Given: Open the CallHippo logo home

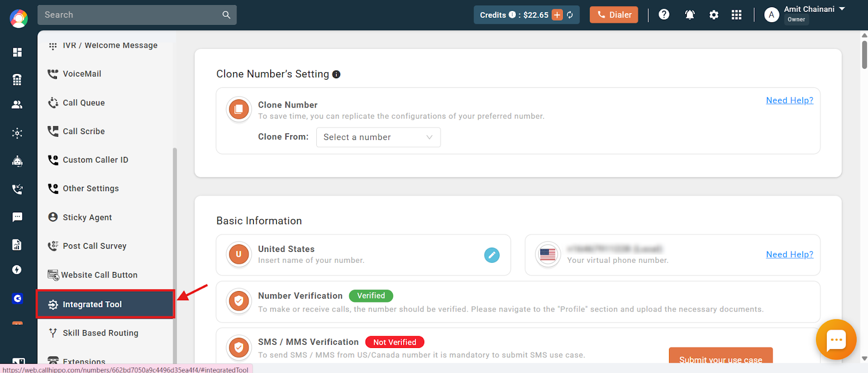Looking at the screenshot, I should coord(18,18).
